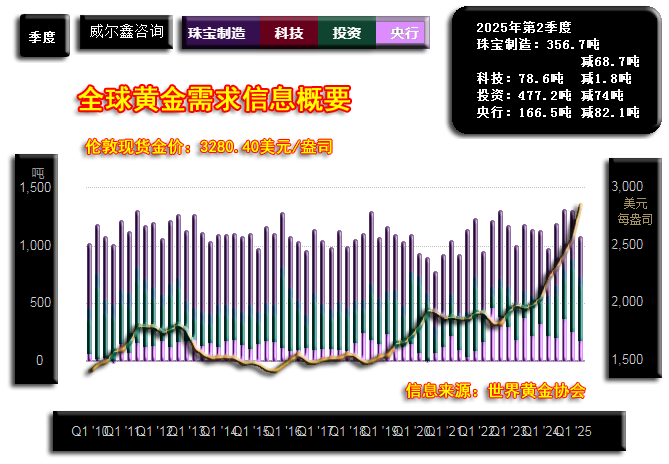Screen dimensions: 669x464
Task: Click the 1,500 tonnes axis label
Action: click(x=35, y=187)
